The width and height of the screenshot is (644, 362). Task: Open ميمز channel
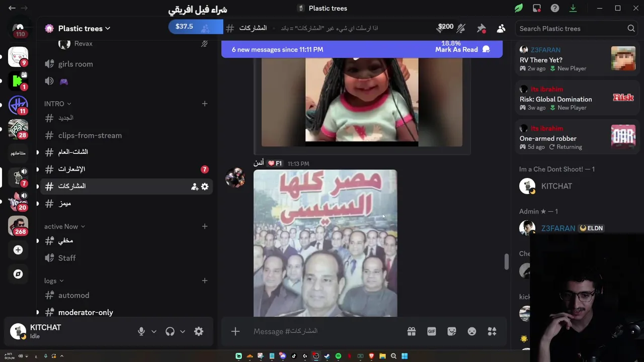(x=126, y=203)
